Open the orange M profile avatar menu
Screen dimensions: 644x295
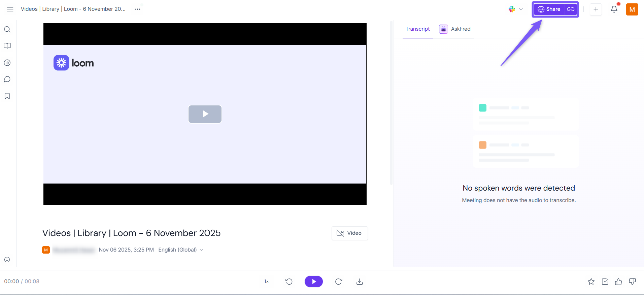click(x=632, y=9)
